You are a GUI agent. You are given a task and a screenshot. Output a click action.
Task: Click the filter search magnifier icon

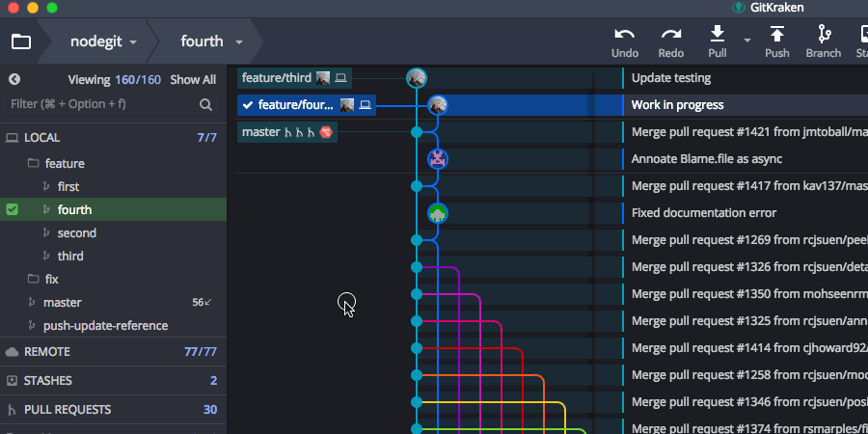(206, 104)
